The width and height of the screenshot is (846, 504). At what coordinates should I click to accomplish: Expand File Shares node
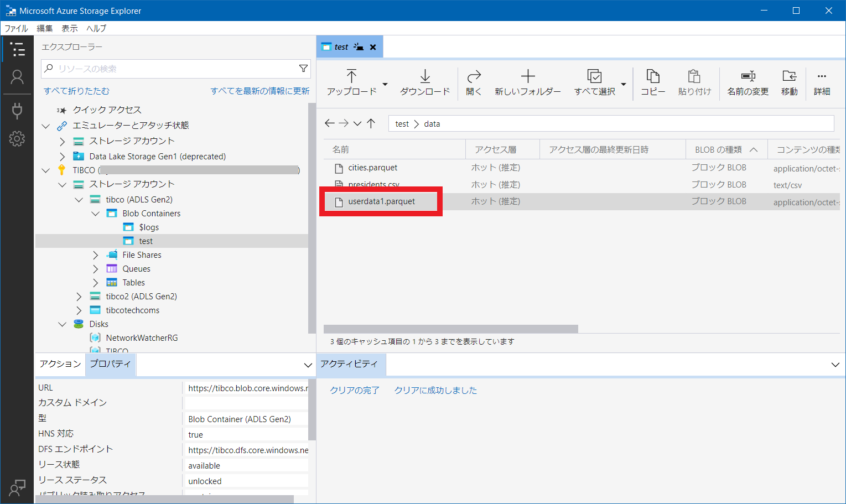tap(96, 255)
